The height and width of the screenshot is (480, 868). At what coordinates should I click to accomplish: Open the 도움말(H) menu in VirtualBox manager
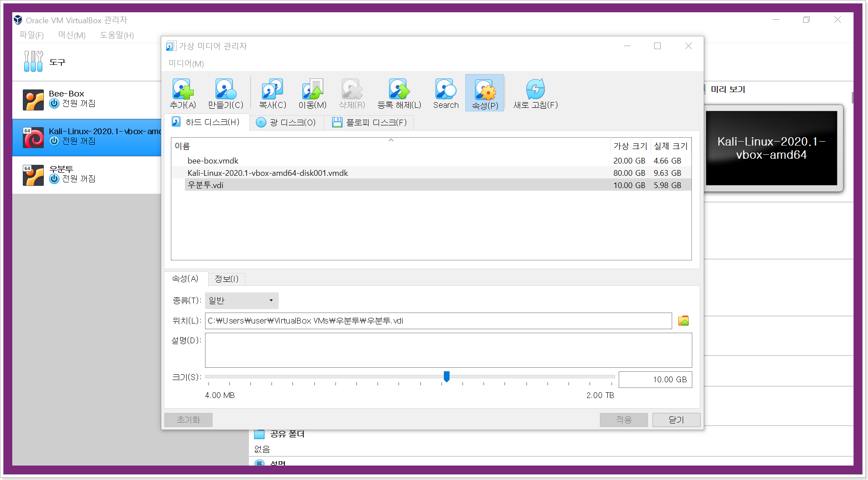click(x=117, y=35)
